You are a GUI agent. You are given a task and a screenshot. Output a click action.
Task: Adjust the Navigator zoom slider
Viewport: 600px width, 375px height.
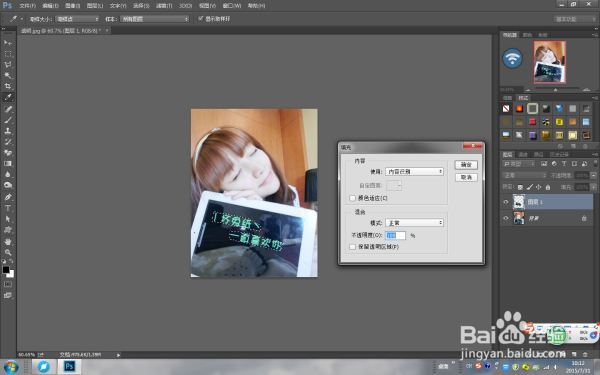pyautogui.click(x=556, y=90)
